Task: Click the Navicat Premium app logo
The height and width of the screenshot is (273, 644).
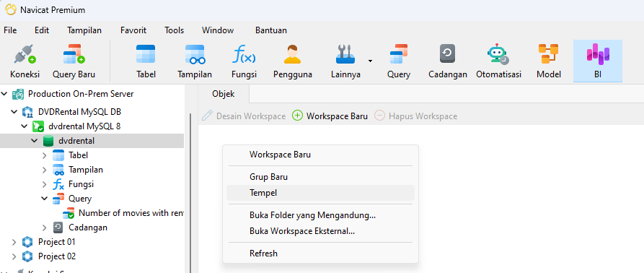Action: (x=11, y=9)
